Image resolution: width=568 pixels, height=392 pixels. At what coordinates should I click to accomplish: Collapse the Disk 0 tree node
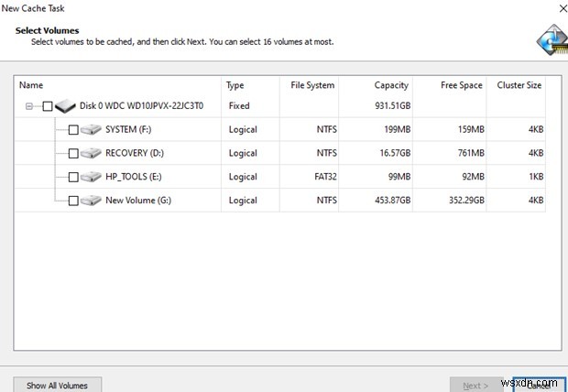(x=29, y=106)
